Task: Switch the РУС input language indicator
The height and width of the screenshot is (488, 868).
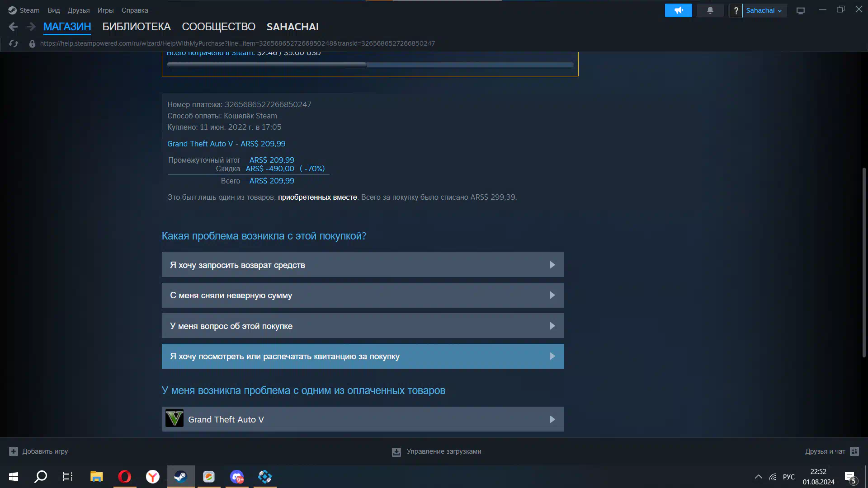Action: coord(789,477)
